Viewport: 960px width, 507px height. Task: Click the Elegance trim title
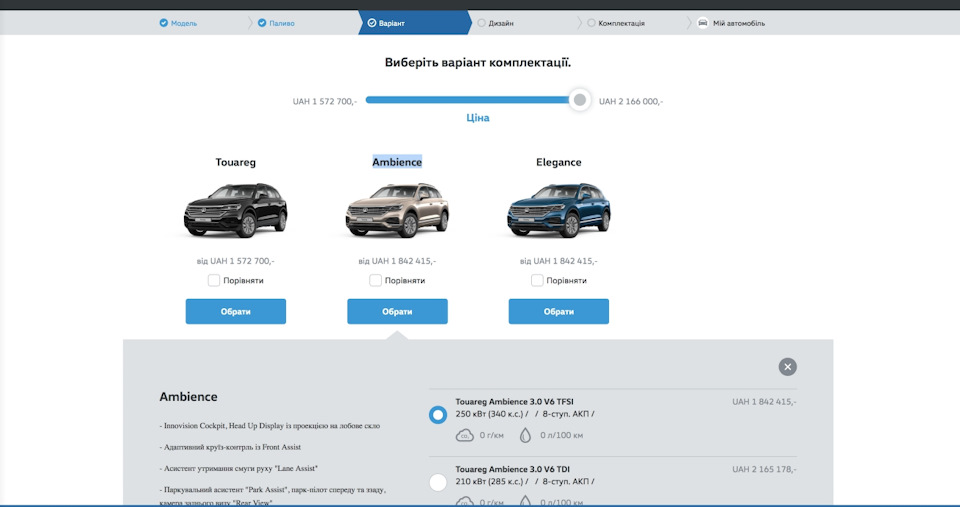[x=559, y=162]
